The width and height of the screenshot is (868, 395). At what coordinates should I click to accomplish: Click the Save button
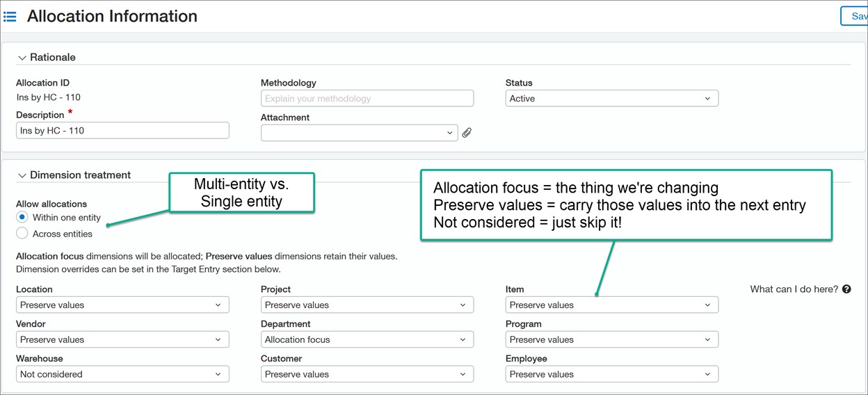coord(855,16)
